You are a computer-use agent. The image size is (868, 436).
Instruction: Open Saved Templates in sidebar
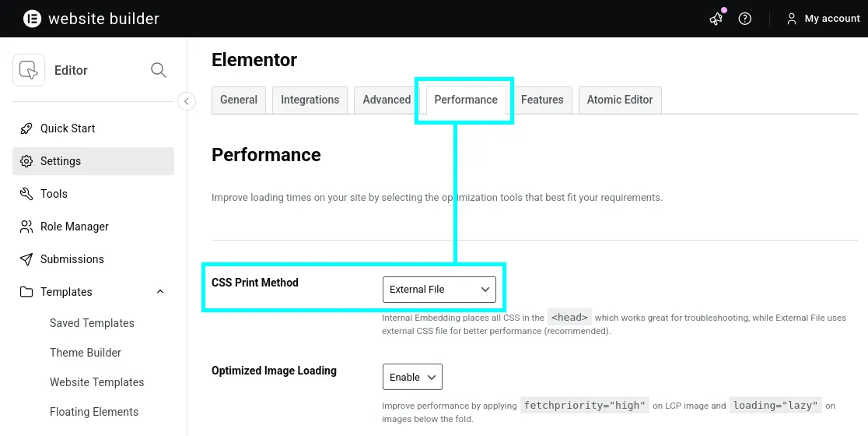[92, 323]
